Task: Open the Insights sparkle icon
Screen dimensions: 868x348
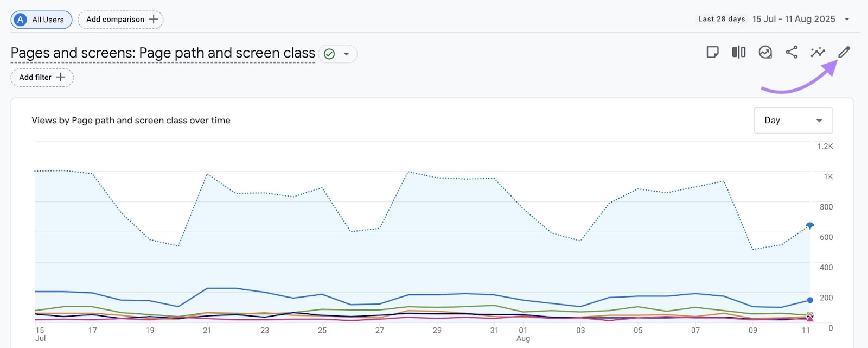Action: 818,52
